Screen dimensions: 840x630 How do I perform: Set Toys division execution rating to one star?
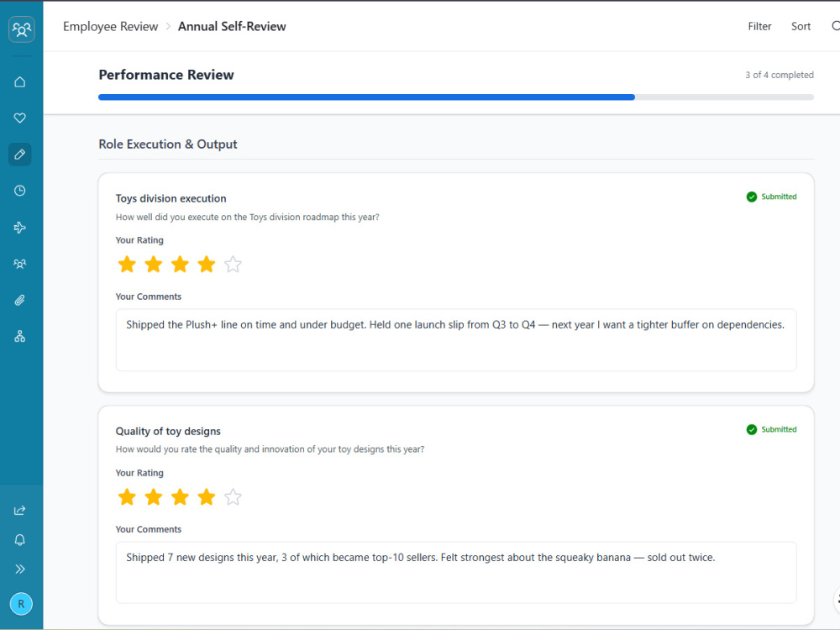127,264
